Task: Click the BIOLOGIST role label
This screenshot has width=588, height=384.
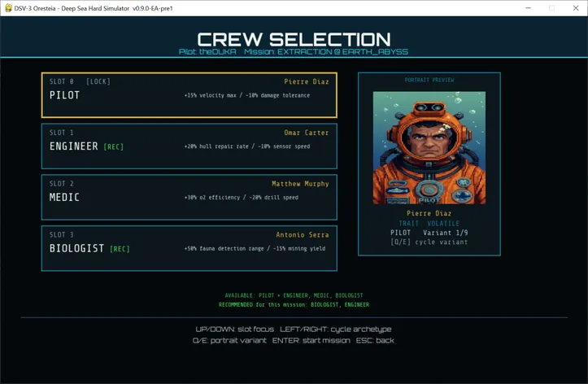Action: click(x=77, y=248)
